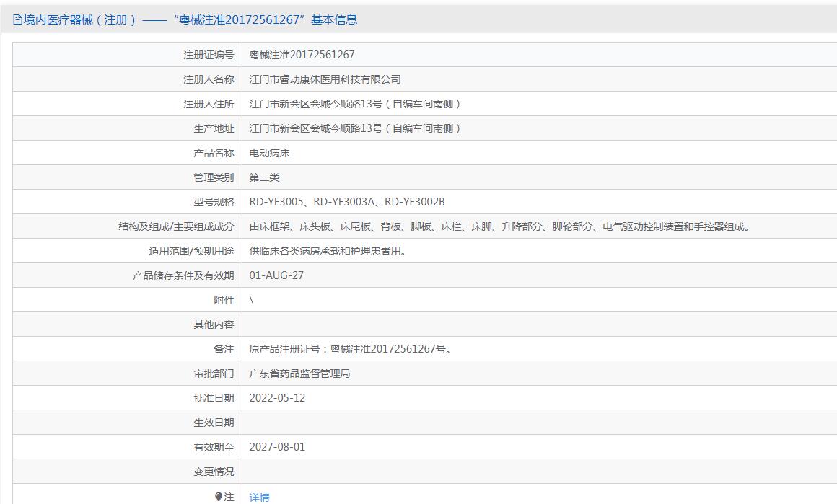Click the 附件 row label
This screenshot has width=837, height=504.
coord(224,300)
